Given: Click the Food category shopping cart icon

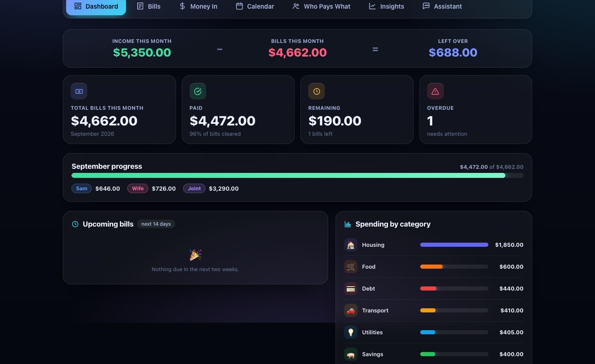Looking at the screenshot, I should pos(351,267).
